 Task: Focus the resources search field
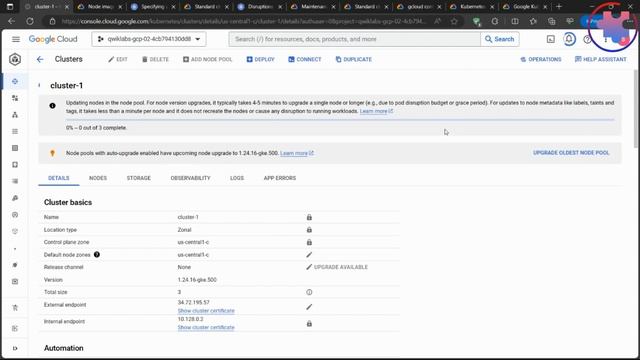tap(354, 39)
